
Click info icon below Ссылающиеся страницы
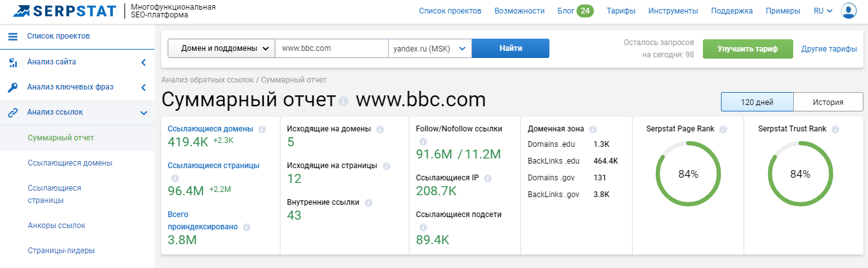pos(174,178)
